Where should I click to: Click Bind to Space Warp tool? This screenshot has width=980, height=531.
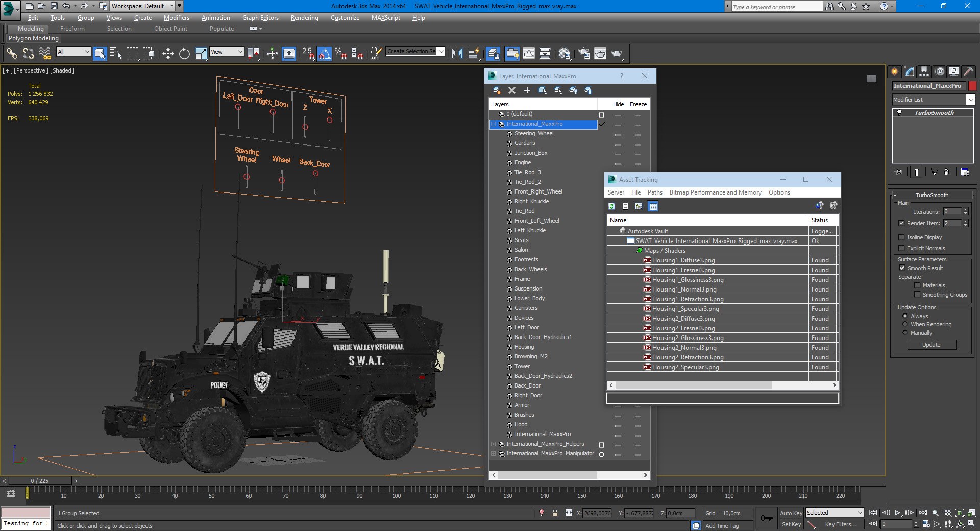45,53
